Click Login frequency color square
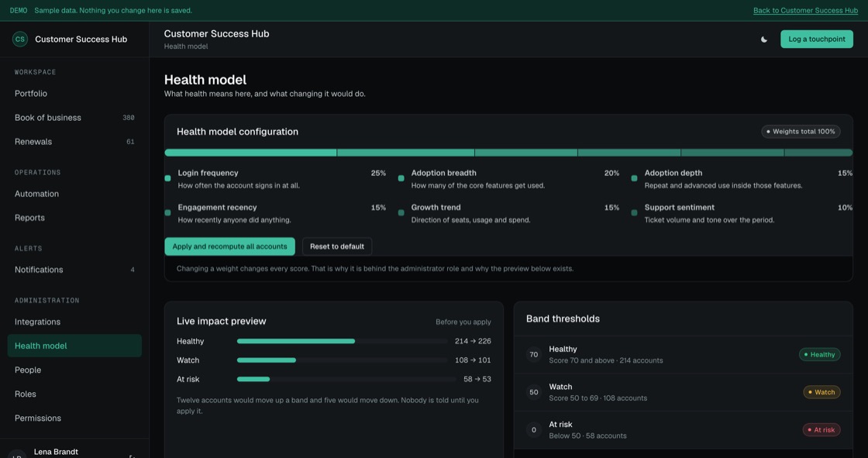868x458 pixels. click(x=167, y=178)
